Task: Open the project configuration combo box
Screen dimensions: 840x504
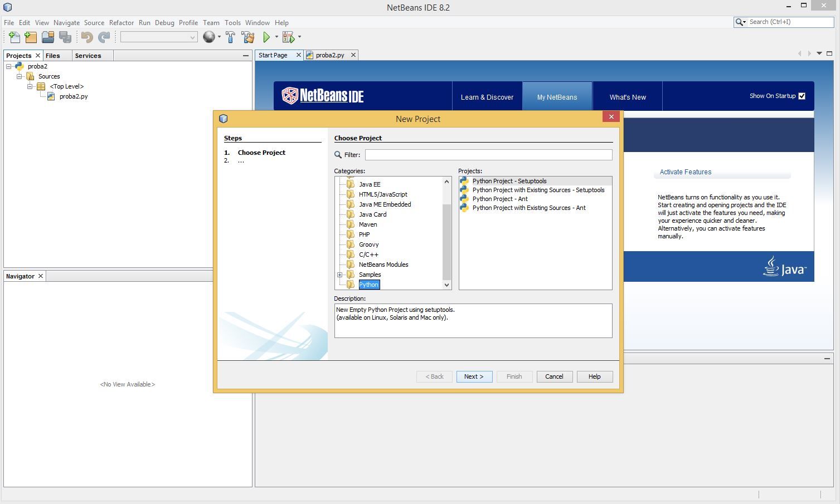Action: tap(159, 37)
